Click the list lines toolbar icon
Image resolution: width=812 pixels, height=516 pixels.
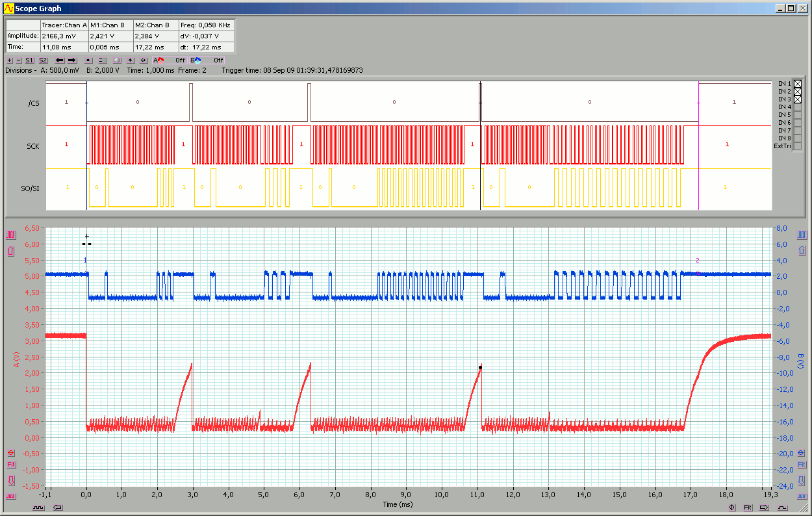(x=103, y=60)
